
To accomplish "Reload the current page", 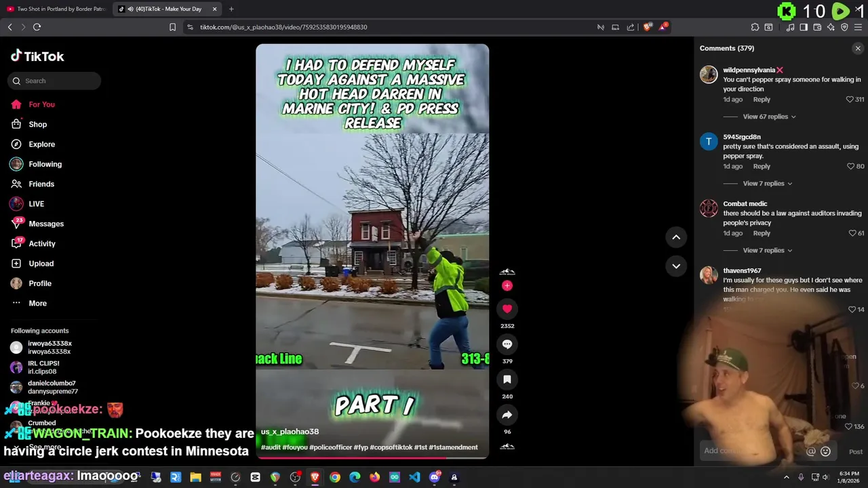I will coord(37,27).
